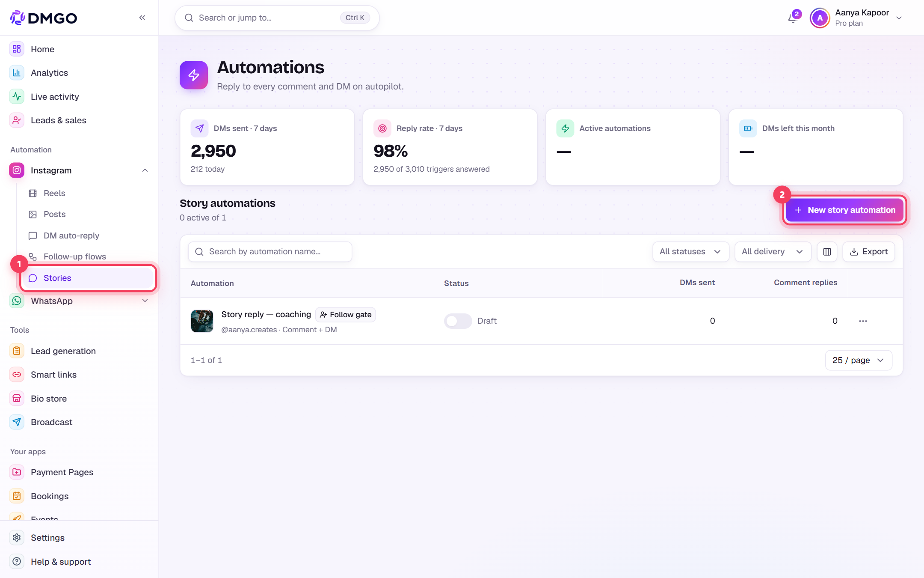Open the Story reply — coaching automation
The width and height of the screenshot is (924, 578).
point(266,315)
